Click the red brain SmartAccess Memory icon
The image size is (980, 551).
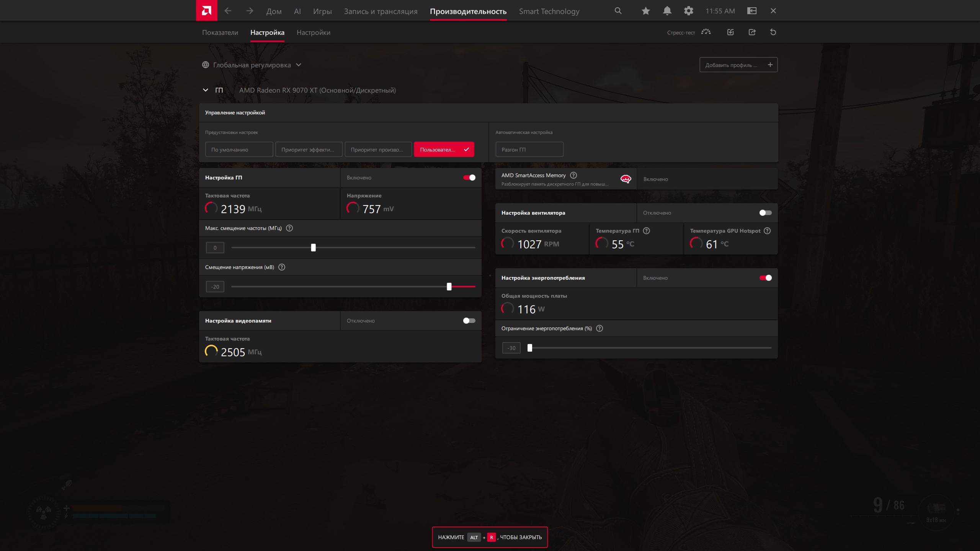pyautogui.click(x=626, y=179)
